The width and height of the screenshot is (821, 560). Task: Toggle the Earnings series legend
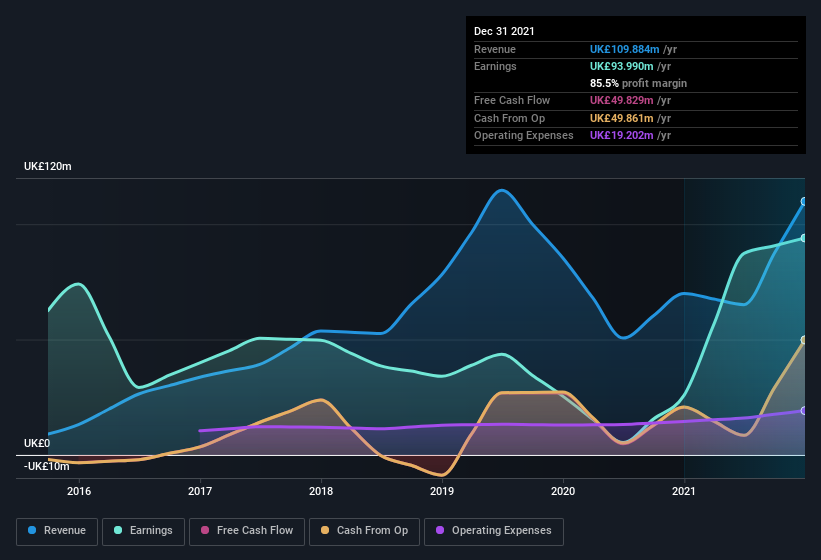point(144,531)
